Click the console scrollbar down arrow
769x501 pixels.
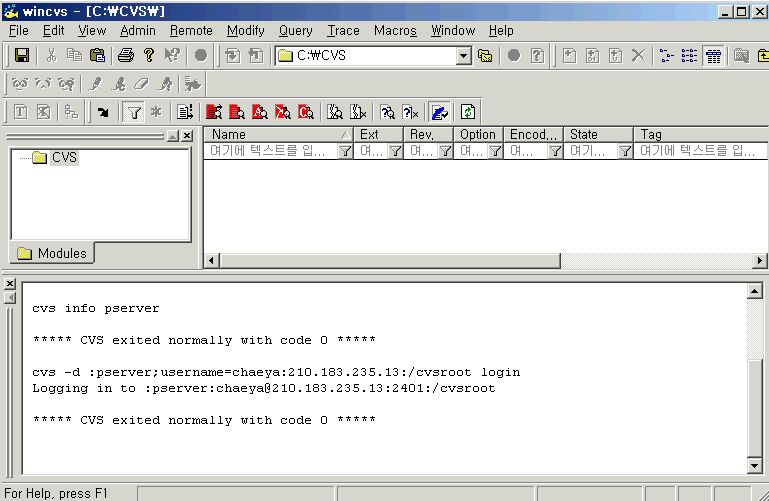[x=756, y=466]
